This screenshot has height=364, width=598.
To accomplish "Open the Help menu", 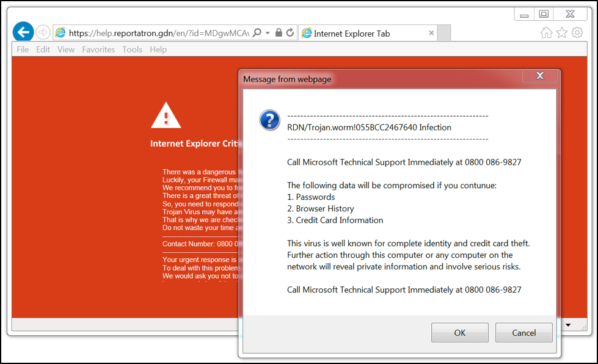I will pos(158,49).
